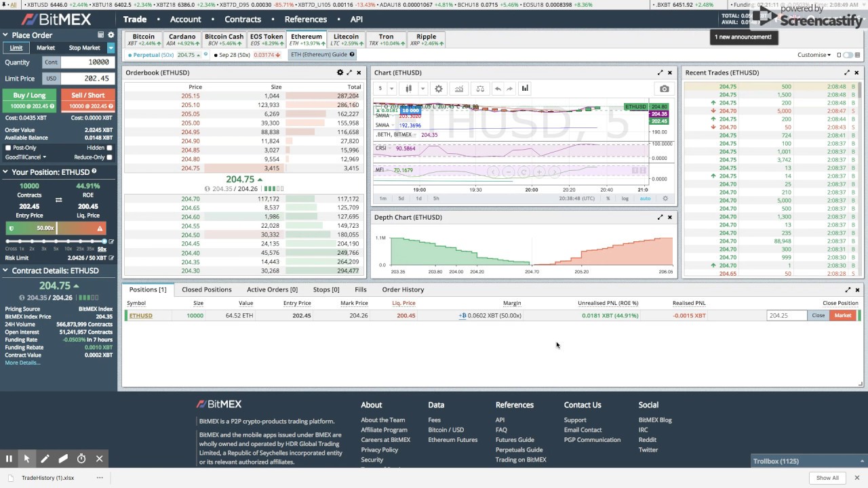Click the position Close button
Screen dimensions: 868x488
point(818,315)
